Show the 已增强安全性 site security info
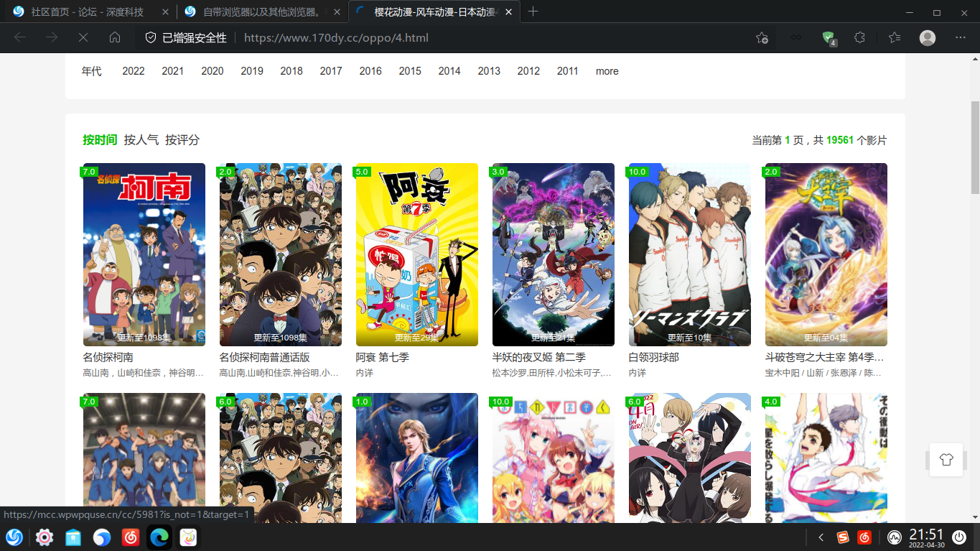 [x=186, y=38]
